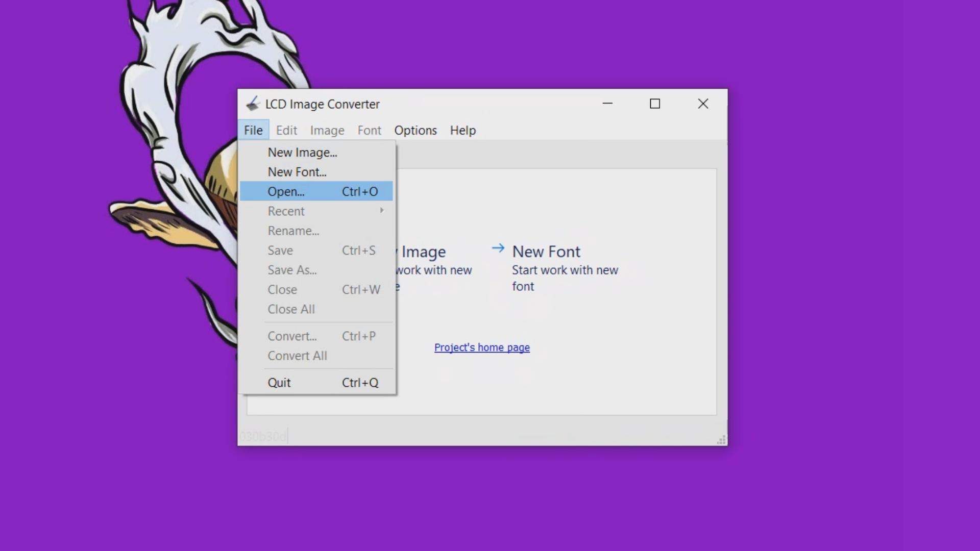980x551 pixels.
Task: Open the Help menu
Action: 463,130
